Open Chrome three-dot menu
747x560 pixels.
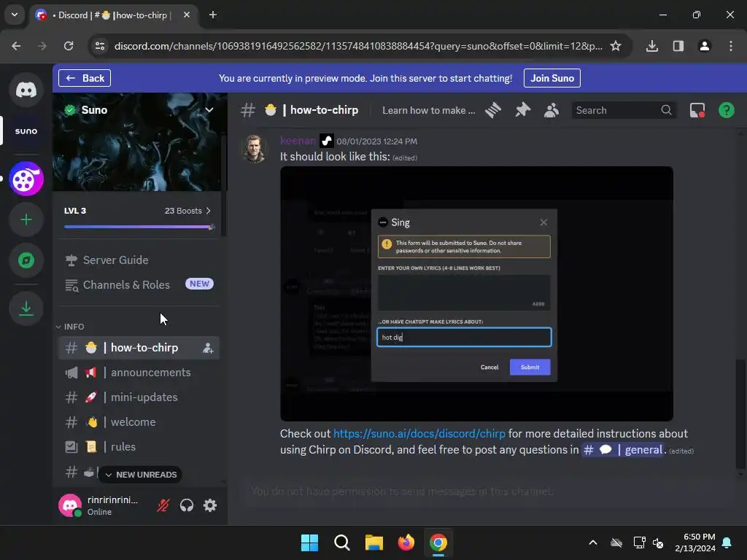click(x=730, y=46)
